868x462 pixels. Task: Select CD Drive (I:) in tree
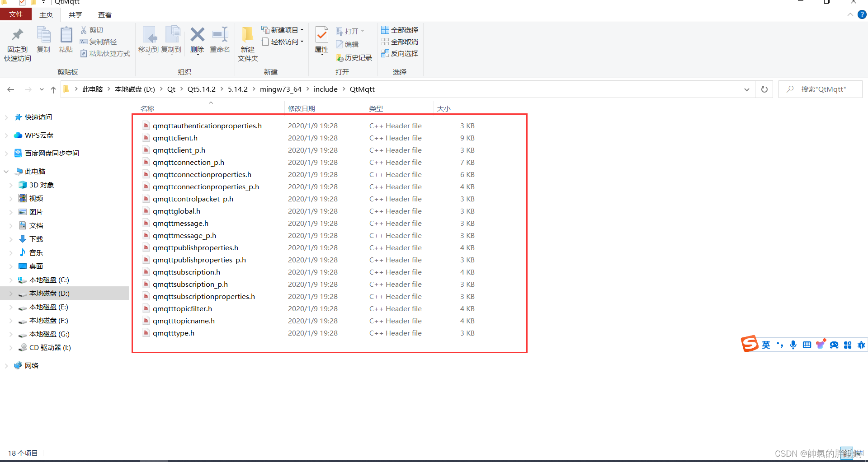(50, 348)
